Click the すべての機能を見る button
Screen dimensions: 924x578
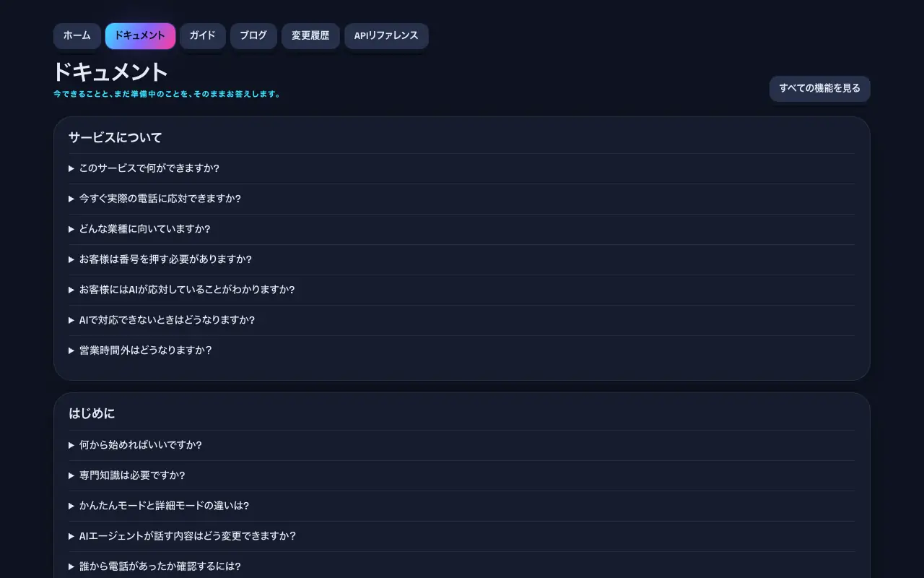pyautogui.click(x=820, y=89)
